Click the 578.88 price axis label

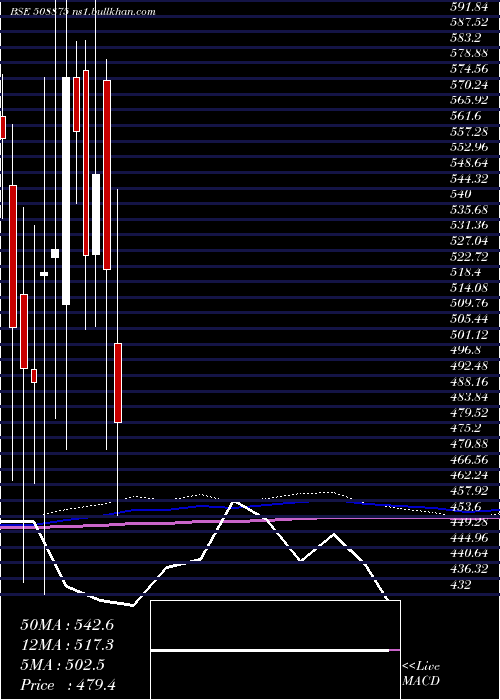pyautogui.click(x=470, y=53)
